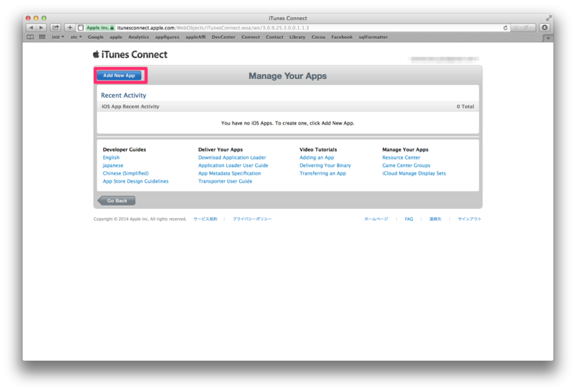Open the DevCenter bookmark
This screenshot has height=392, width=576.
(x=223, y=37)
